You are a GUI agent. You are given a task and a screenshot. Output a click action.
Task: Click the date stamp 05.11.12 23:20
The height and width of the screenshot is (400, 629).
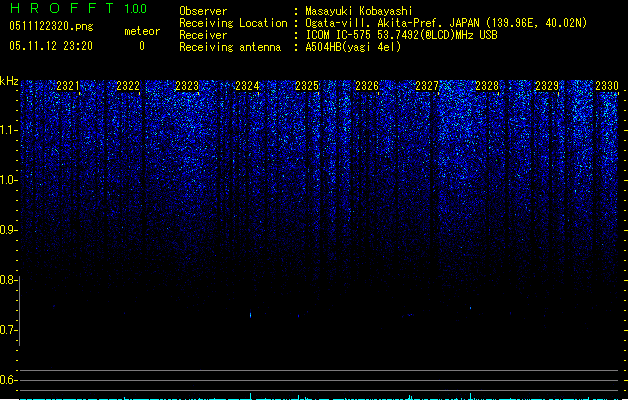(51, 46)
